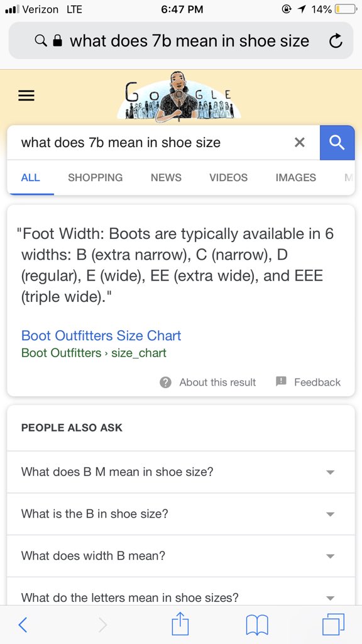Tap the 14% battery percentage text

(321, 9)
